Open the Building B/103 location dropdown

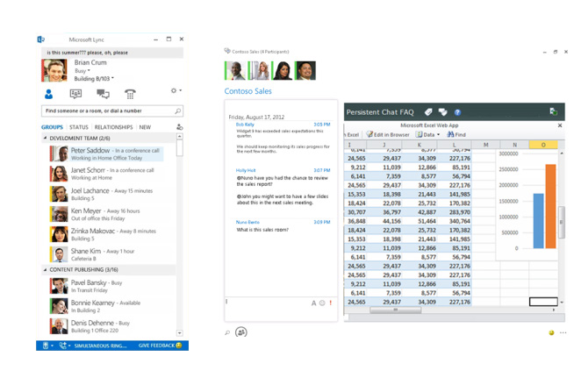[95, 79]
